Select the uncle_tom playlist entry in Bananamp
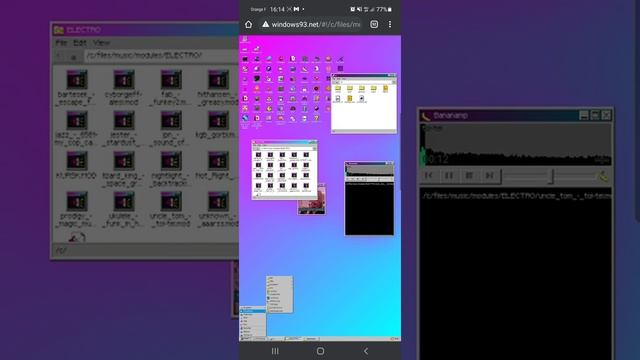The height and width of the screenshot is (360, 640). 516,196
